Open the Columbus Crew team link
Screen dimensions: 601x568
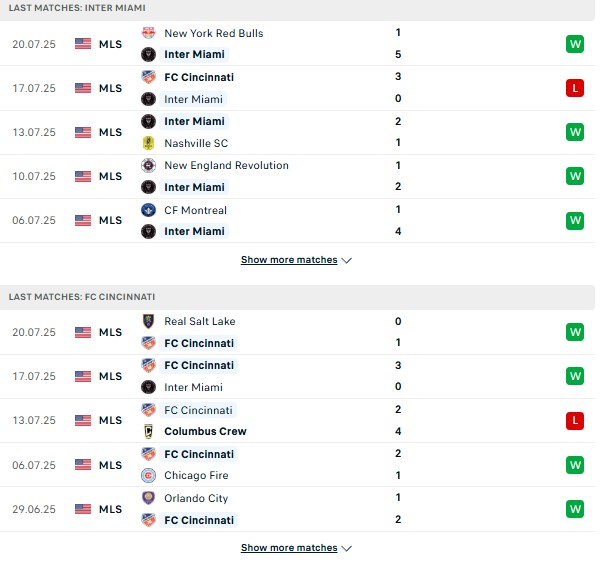205,431
